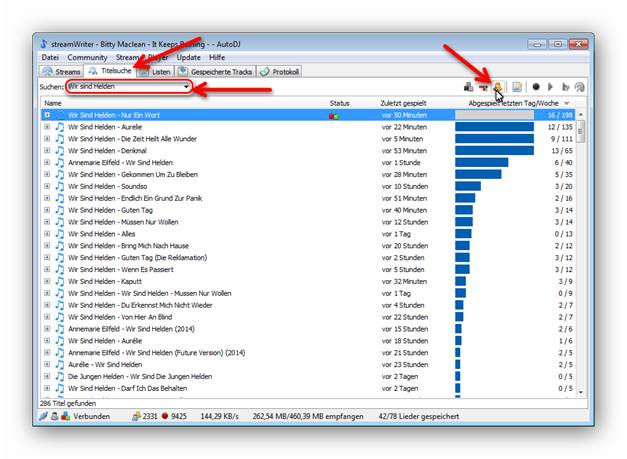Click the bell icon for automatic wishlist
Image resolution: width=627 pixels, height=459 pixels.
498,86
